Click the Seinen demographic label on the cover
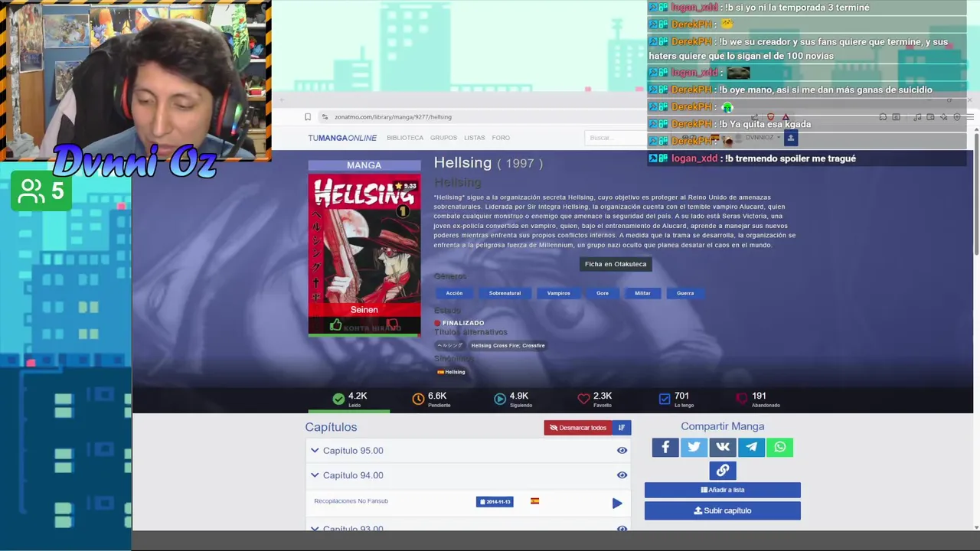 click(x=364, y=310)
